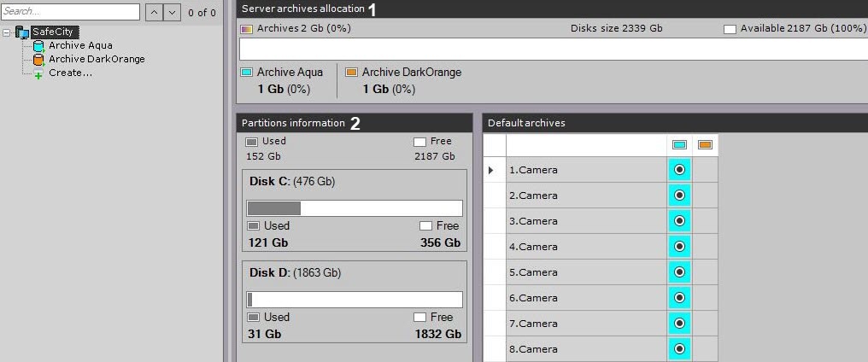Select Archive Aqua in the tree
Image resolution: width=868 pixels, height=362 pixels.
pos(80,46)
